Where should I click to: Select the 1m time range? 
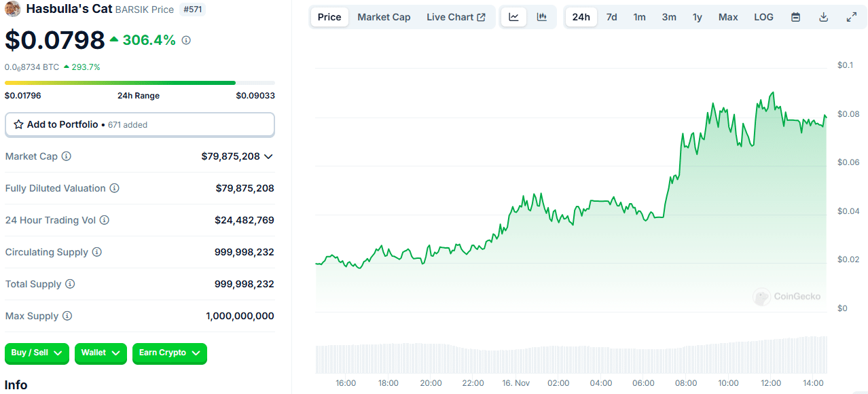[x=640, y=17]
